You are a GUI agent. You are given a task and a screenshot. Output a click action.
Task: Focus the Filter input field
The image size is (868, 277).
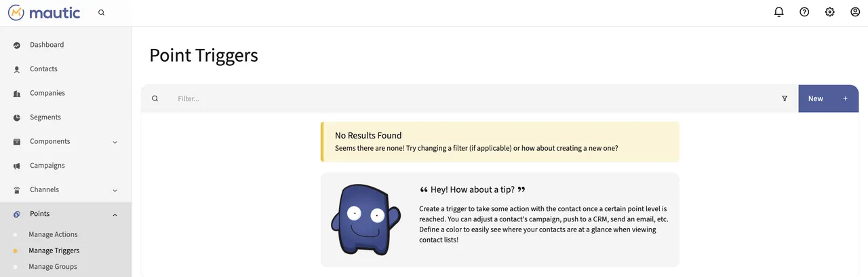pos(475,98)
